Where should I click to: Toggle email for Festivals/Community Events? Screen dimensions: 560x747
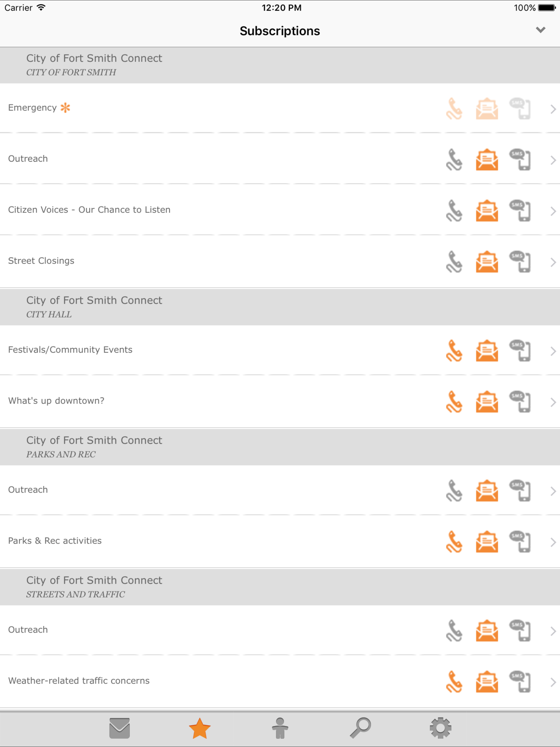pos(487,351)
